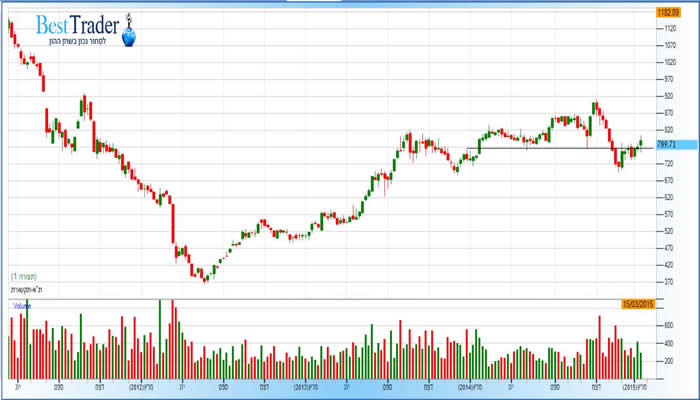Click the orange 15/03/2015 date label
Image resolution: width=700 pixels, height=400 pixels.
(635, 303)
